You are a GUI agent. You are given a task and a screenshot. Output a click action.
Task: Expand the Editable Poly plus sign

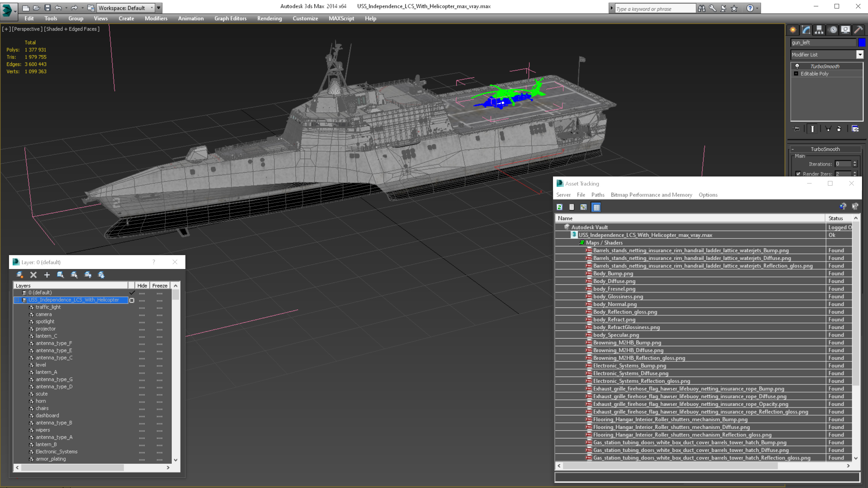click(x=796, y=74)
